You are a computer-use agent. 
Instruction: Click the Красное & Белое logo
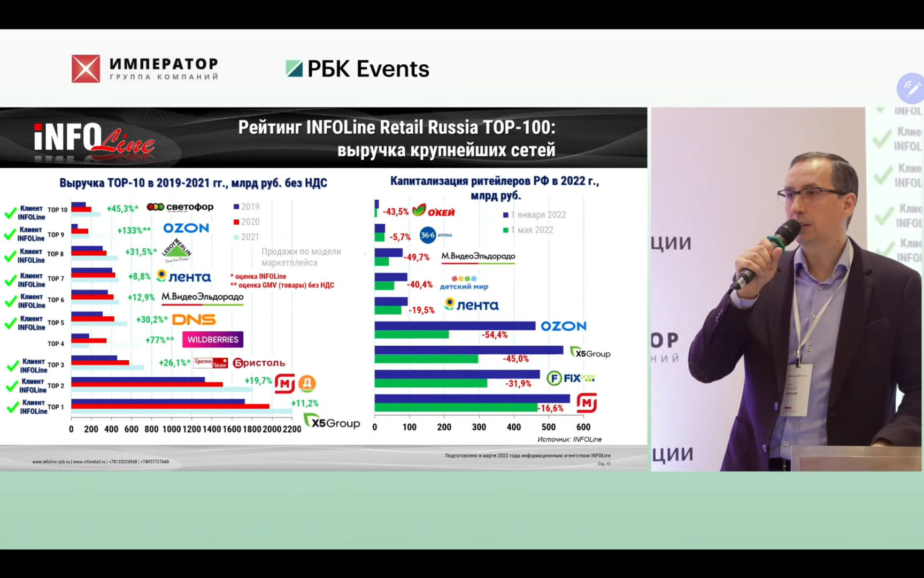click(x=211, y=362)
